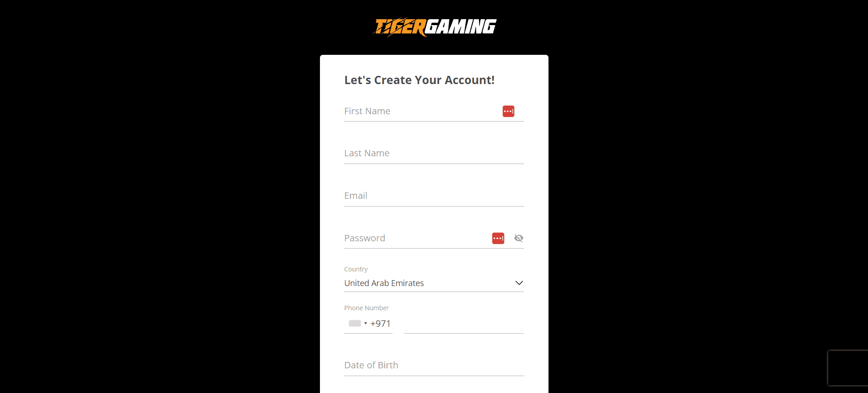Open the Date of Birth field
Image resolution: width=868 pixels, height=393 pixels.
[x=434, y=366]
